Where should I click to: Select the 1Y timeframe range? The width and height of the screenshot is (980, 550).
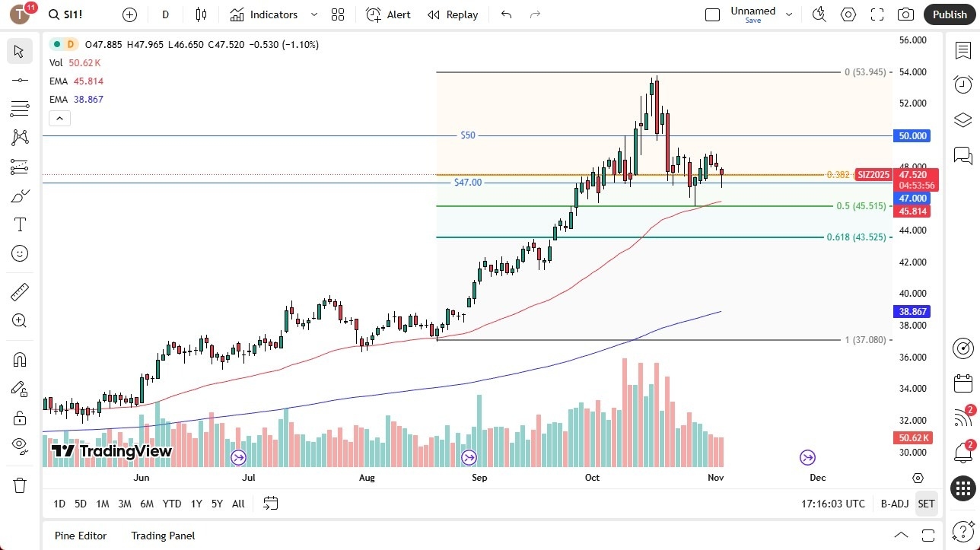click(196, 504)
